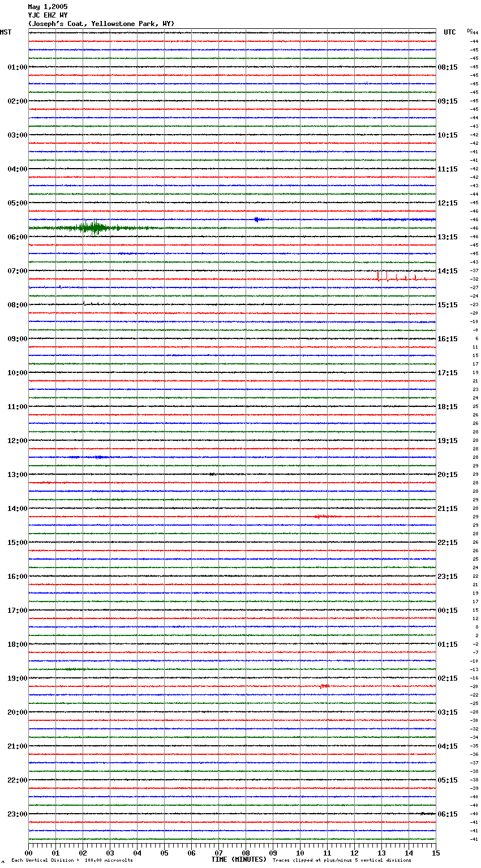Click the traces clipped footnote

click(342, 860)
